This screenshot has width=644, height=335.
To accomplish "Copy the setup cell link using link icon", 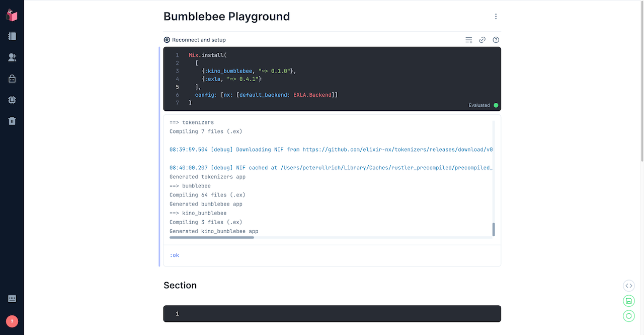I will coord(482,39).
